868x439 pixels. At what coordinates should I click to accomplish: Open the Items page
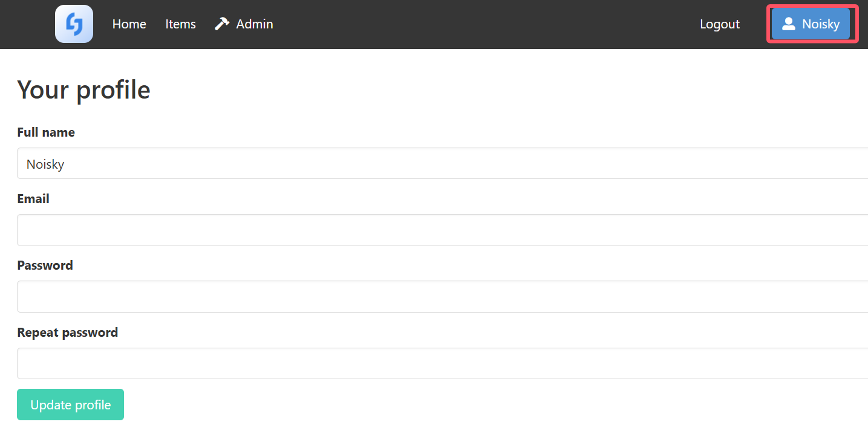pos(181,24)
